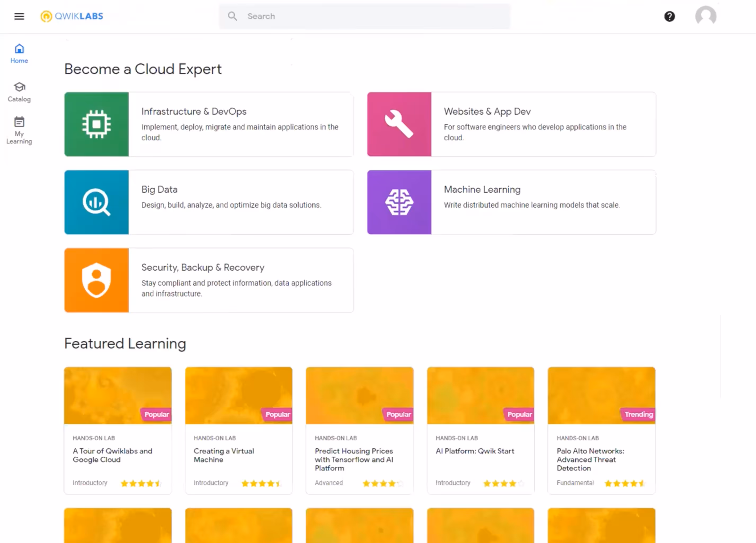Click the Predict Housing Prices lab thumbnail
756x543 pixels.
(359, 395)
